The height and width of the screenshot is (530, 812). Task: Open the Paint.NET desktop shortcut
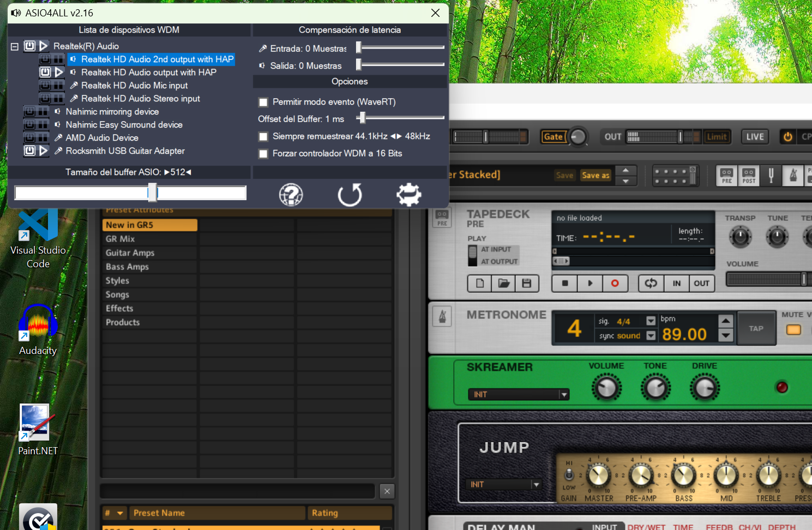pyautogui.click(x=38, y=430)
